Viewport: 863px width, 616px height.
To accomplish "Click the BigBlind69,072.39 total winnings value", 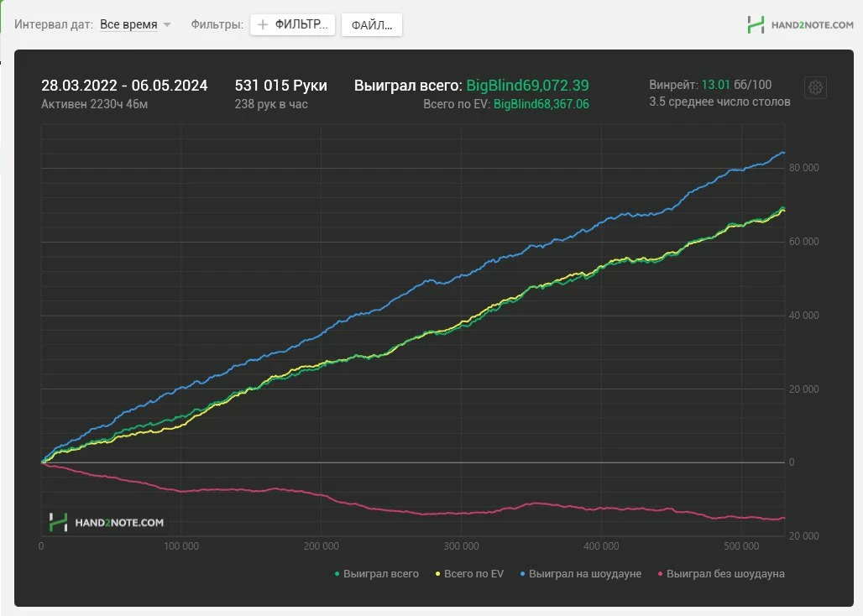I will click(528, 86).
